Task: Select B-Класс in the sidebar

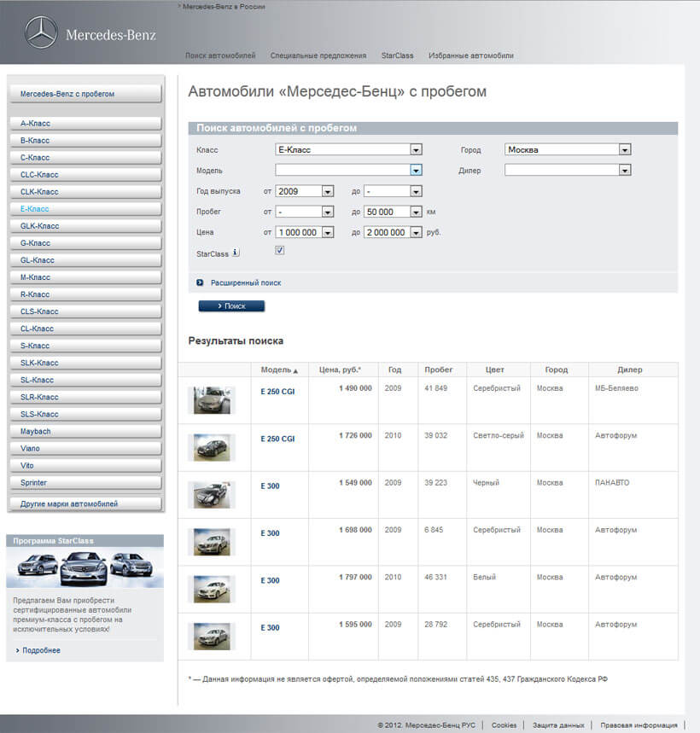Action: coord(85,141)
